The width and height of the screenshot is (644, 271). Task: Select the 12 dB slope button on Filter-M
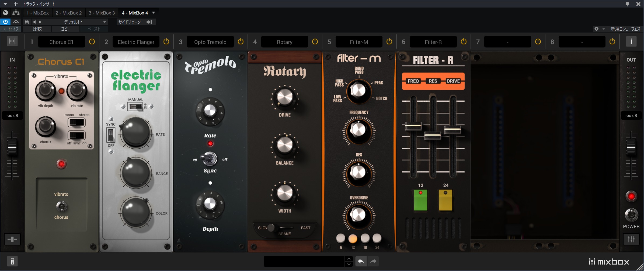pyautogui.click(x=353, y=238)
